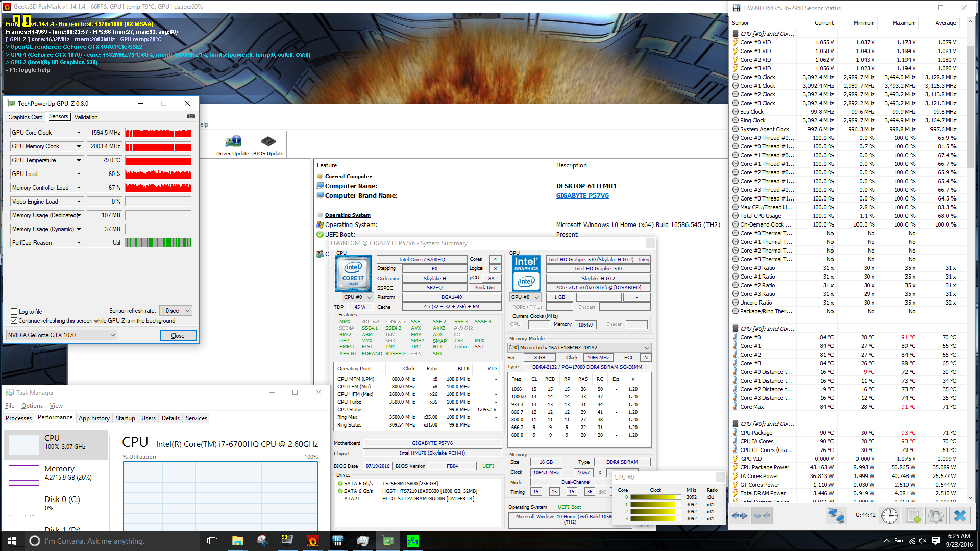Open FurMark from the taskbar
The width and height of the screenshot is (980, 551).
click(x=312, y=541)
